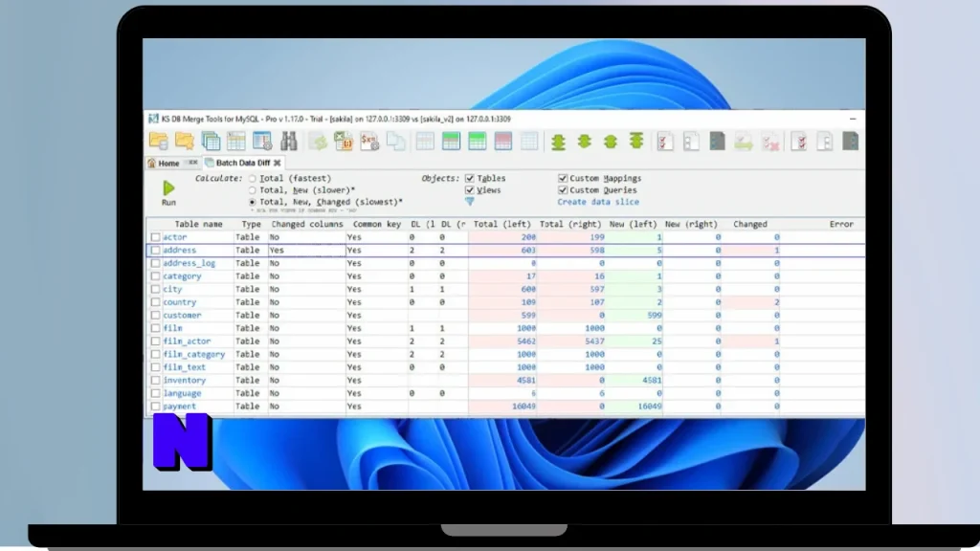Click the blue filter funnel icon
The height and width of the screenshot is (551, 980).
[469, 202]
